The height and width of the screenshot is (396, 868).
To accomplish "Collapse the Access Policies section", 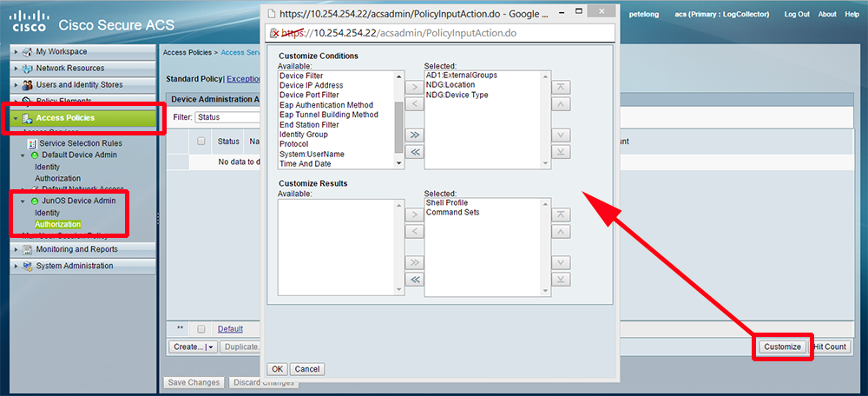I will tap(16, 118).
